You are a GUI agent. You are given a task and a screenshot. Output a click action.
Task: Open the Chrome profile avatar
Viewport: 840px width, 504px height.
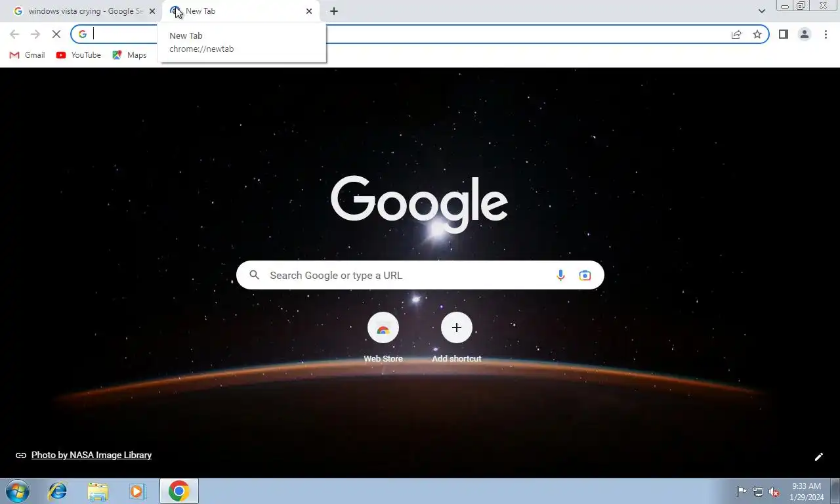click(804, 34)
